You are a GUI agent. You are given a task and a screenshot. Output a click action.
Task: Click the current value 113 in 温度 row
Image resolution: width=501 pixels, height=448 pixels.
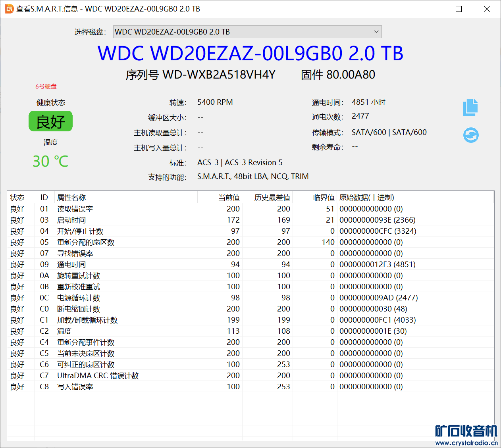[233, 331]
